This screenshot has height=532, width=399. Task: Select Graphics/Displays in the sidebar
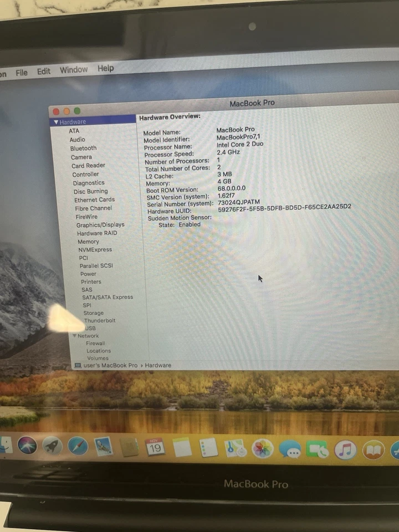tap(100, 225)
